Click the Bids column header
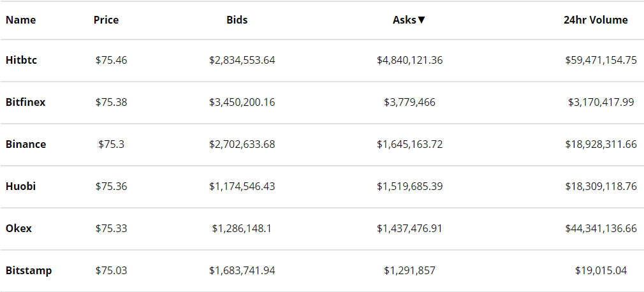The width and height of the screenshot is (644, 292). tap(237, 20)
